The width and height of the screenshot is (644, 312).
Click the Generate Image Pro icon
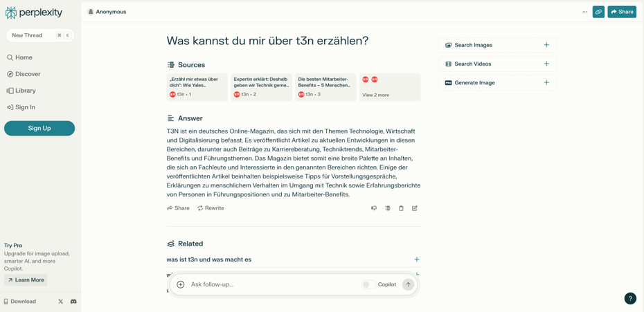449,82
